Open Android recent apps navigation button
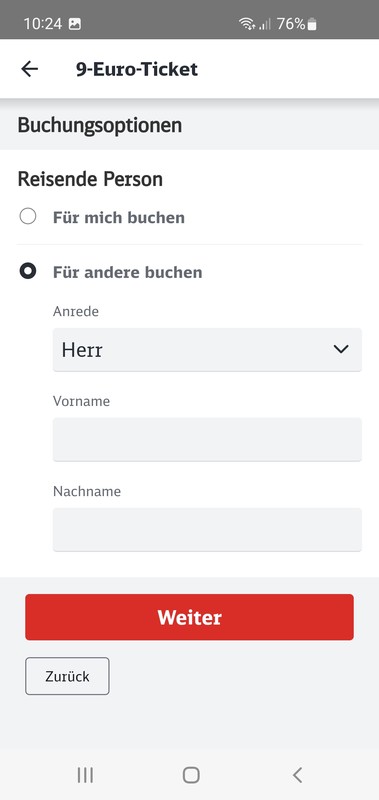Viewport: 379px width, 800px height. 85,775
